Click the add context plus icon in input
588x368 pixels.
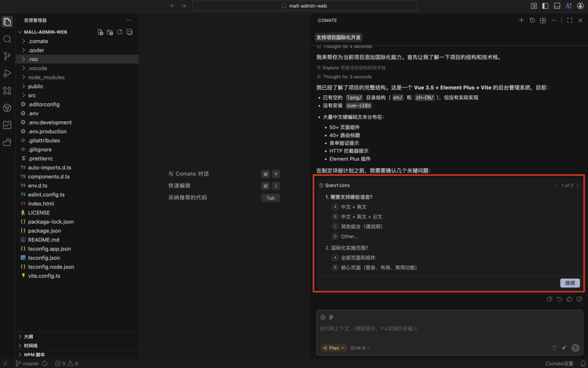[323, 317]
